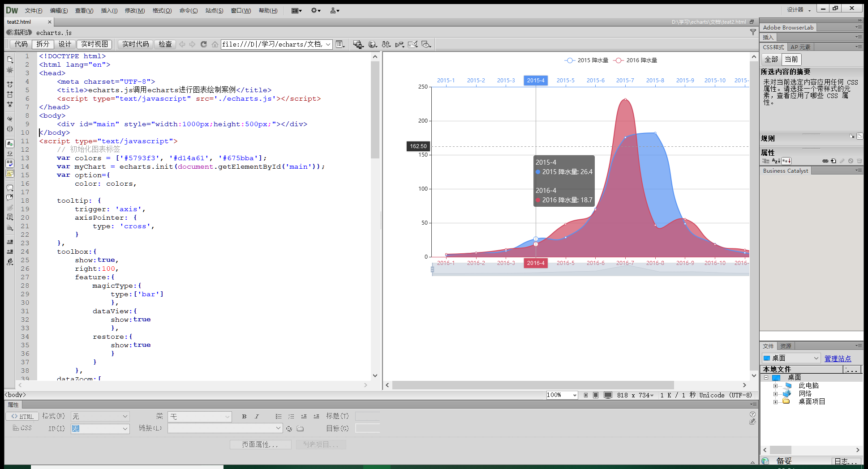Click dataZoom slider handle under chart
This screenshot has width=868, height=469.
[432, 269]
